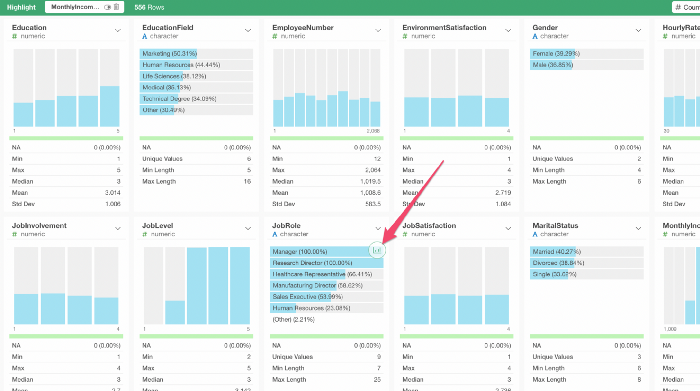Screen dimensions: 700x391
Task: Click the chart icon next to Manager bar
Action: (x=377, y=250)
